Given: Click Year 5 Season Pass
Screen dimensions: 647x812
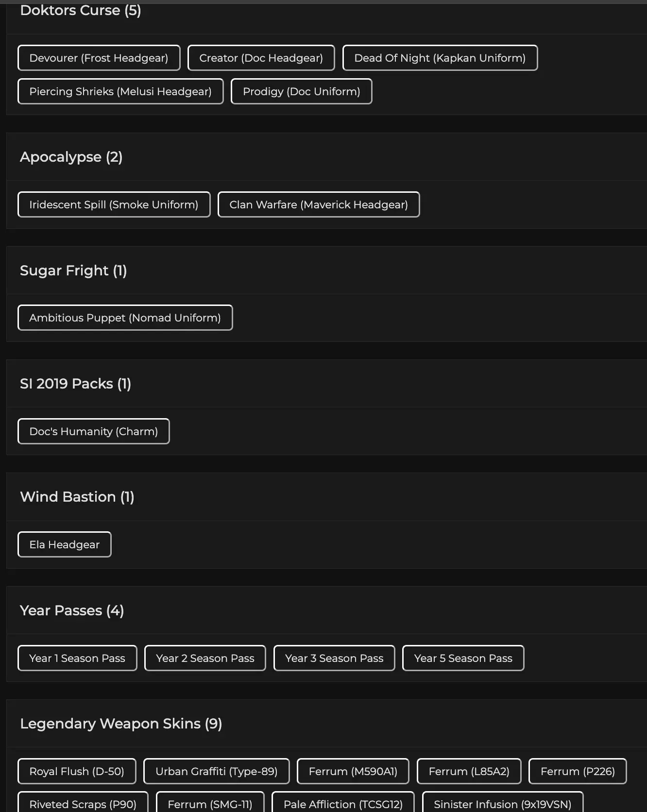Looking at the screenshot, I should coord(463,658).
